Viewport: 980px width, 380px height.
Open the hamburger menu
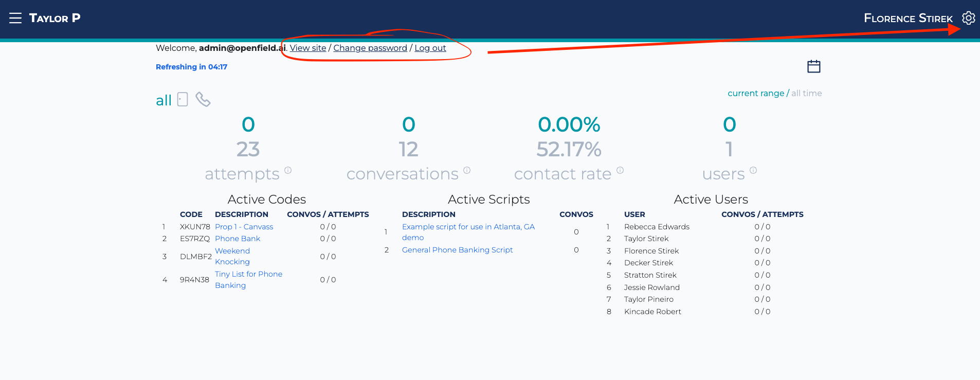[15, 18]
